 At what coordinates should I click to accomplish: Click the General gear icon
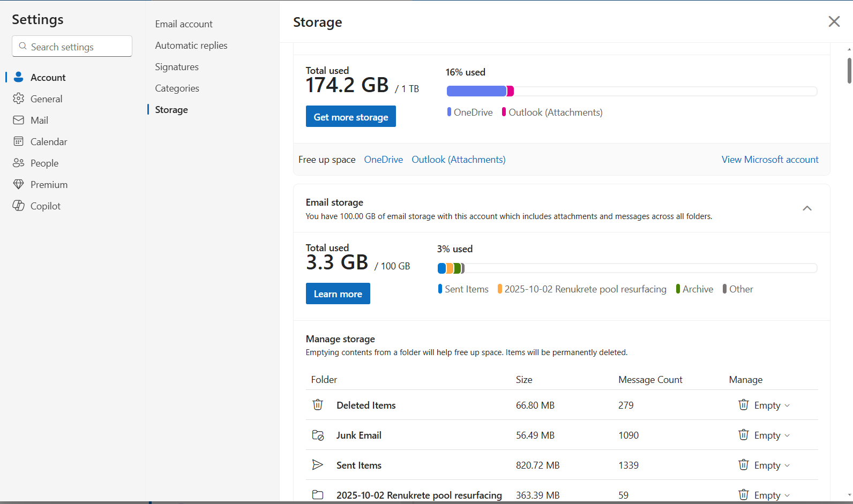[19, 99]
